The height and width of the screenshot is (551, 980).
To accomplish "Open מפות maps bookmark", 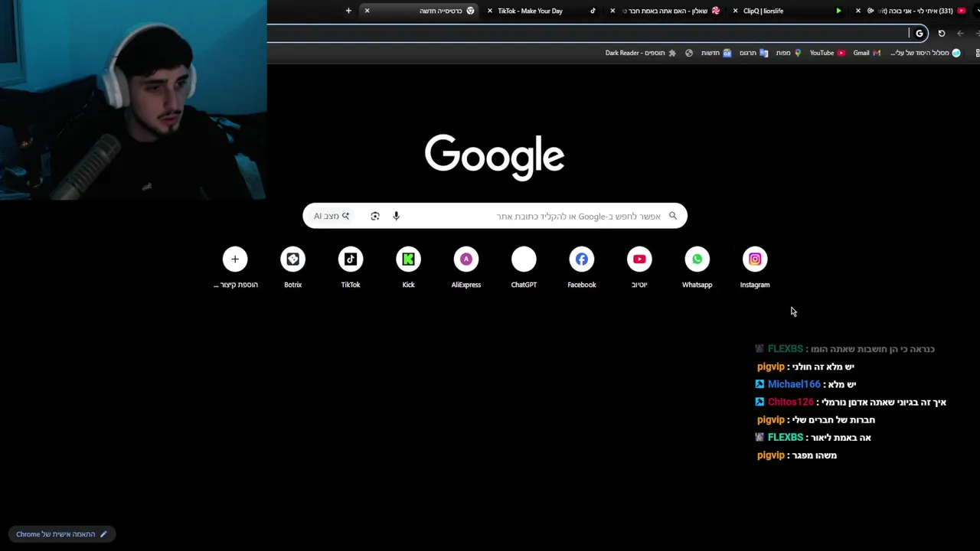I will (x=789, y=53).
